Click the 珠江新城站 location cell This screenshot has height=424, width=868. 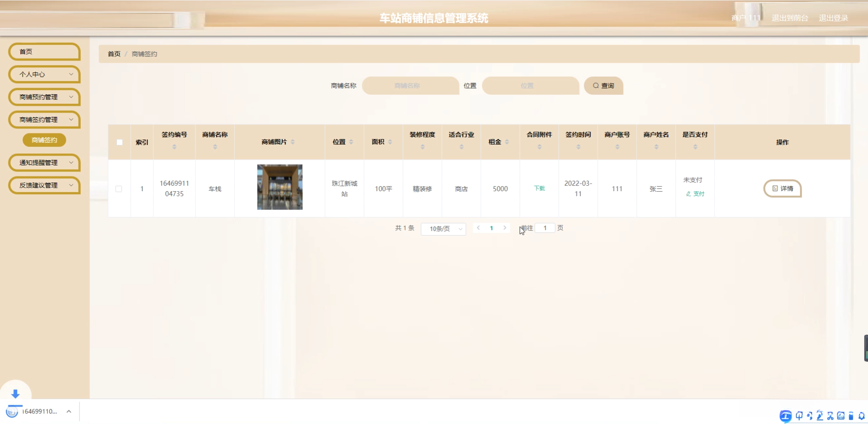click(345, 188)
